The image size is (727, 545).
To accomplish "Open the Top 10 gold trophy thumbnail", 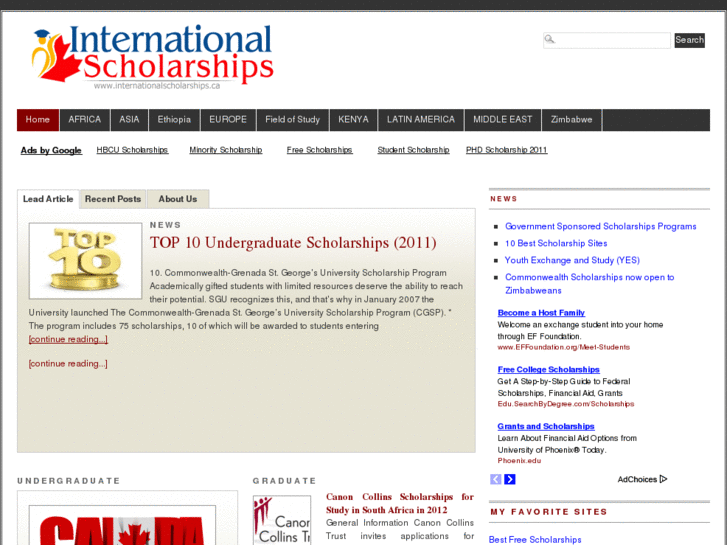I will (85, 261).
